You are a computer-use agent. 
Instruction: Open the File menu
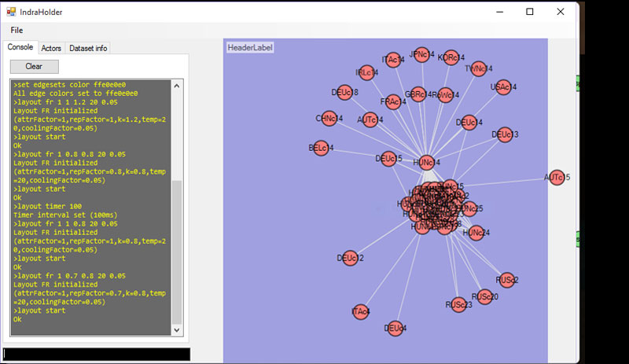[x=17, y=30]
